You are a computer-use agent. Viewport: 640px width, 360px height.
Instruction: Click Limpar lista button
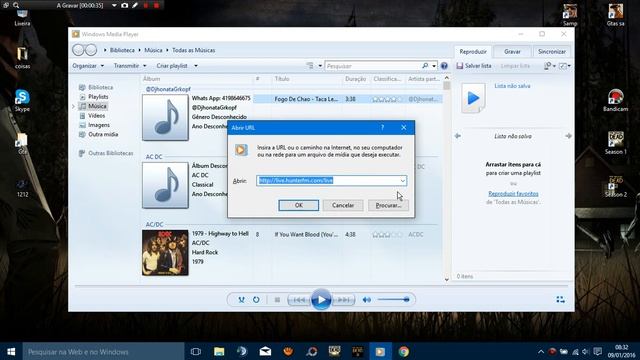point(515,66)
